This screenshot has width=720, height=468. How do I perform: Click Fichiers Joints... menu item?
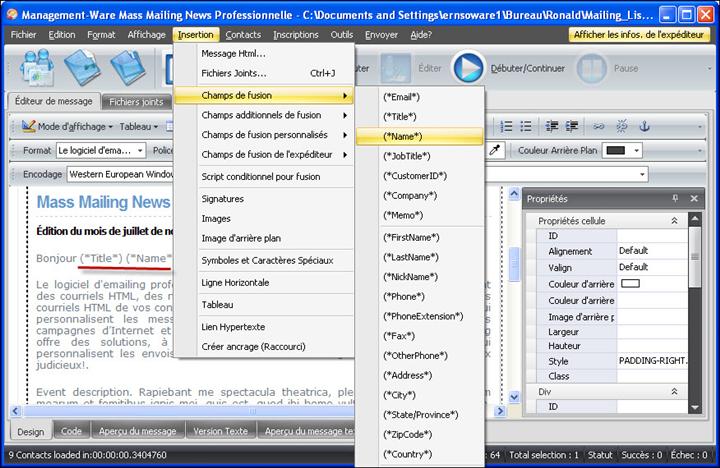[264, 73]
